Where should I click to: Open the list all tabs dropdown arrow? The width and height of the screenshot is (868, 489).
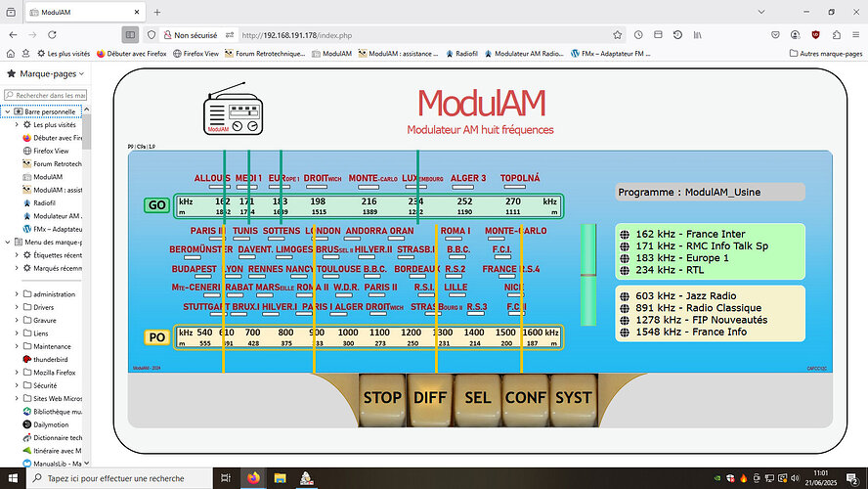click(761, 12)
